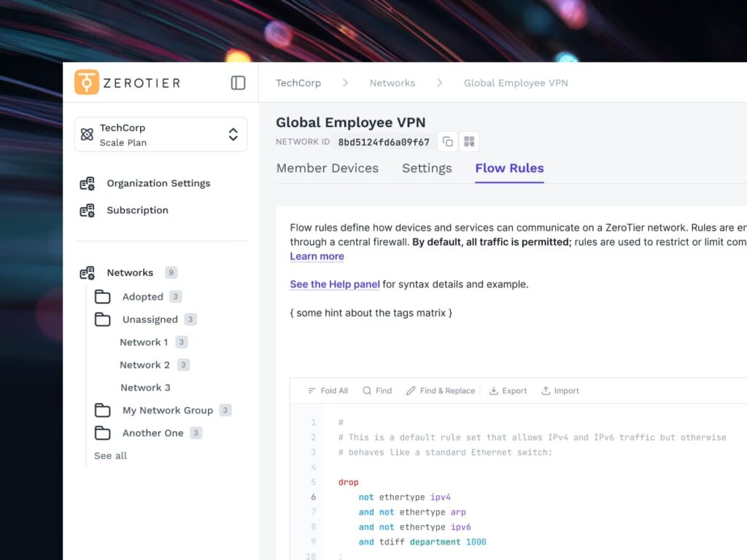
Task: Switch to the Settings tab
Action: (x=427, y=168)
